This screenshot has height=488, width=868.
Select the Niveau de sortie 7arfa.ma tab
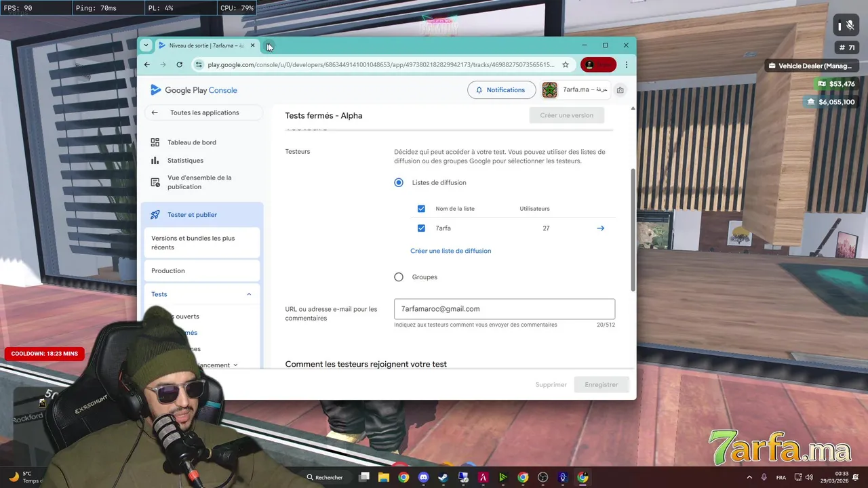pyautogui.click(x=206, y=45)
